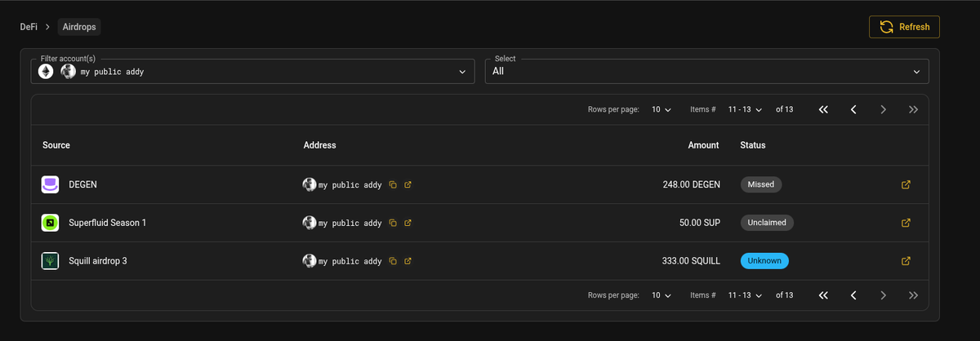Select the Squill airdrop 3 source name
The image size is (980, 341).
tap(98, 261)
